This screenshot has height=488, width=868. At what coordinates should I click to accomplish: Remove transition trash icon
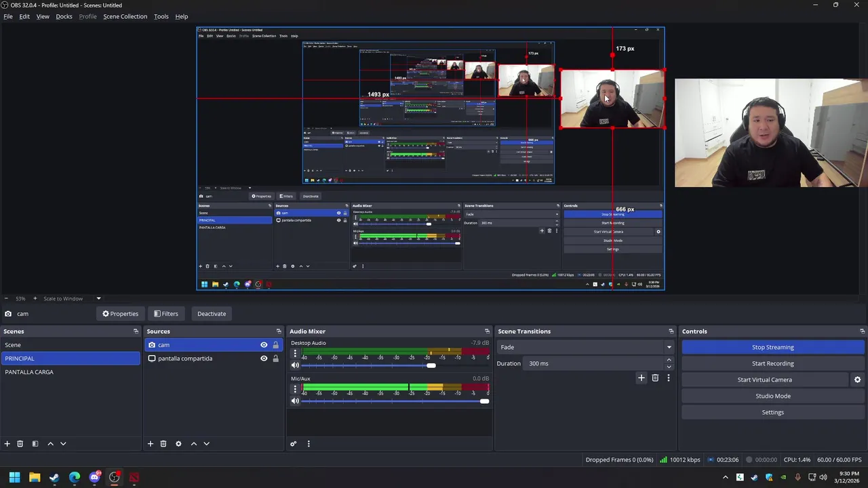(x=655, y=378)
